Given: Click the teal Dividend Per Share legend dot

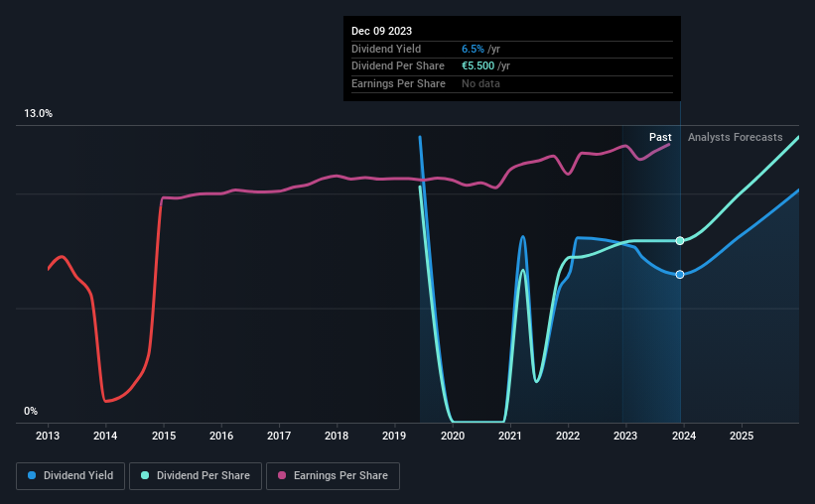Looking at the screenshot, I should coord(145,475).
